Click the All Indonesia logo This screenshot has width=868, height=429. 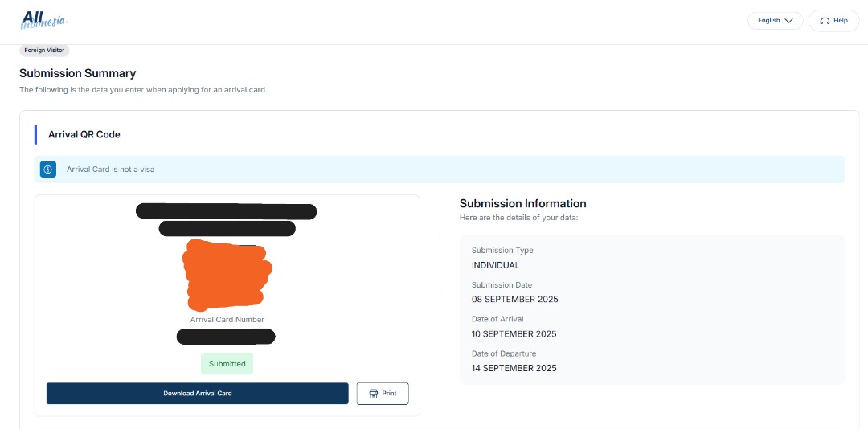43,20
